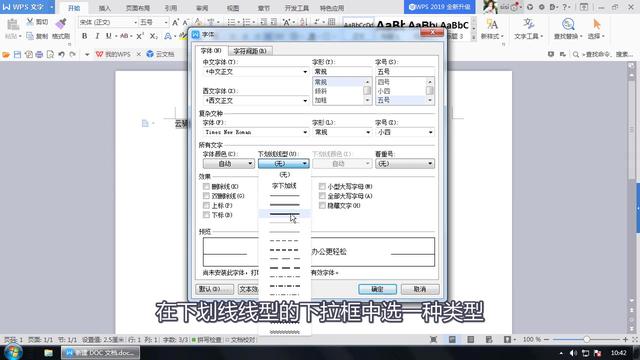The image size is (640, 360).
Task: Check the 上标 superscript option
Action: pos(206,205)
